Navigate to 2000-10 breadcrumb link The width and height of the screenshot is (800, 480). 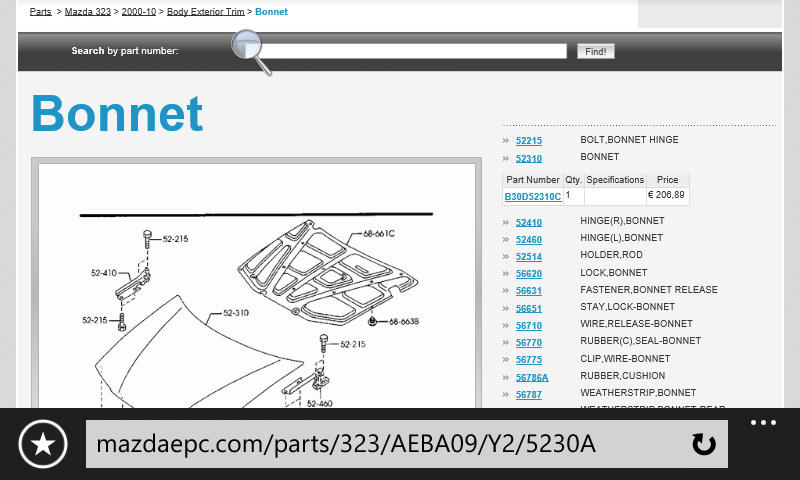(139, 12)
